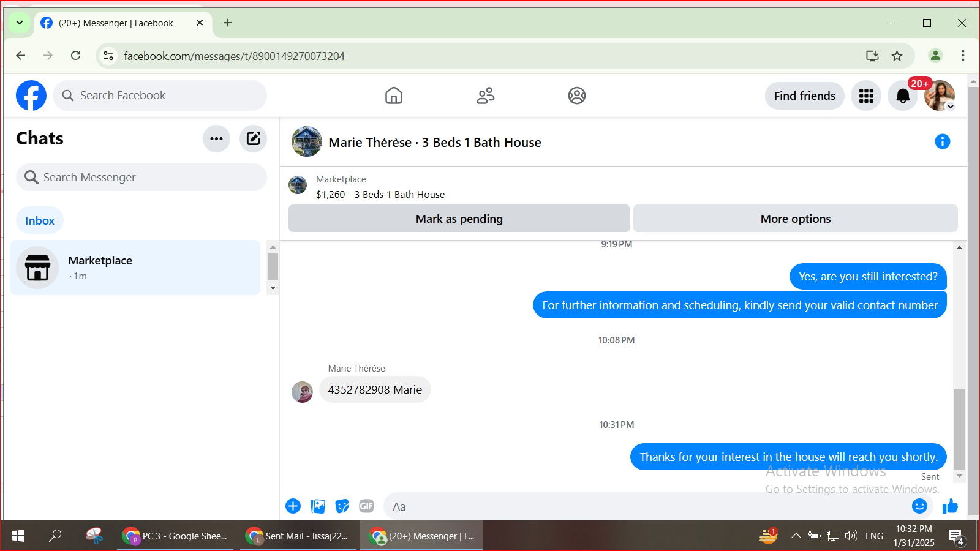Open the Marie Thérèse conversation title
980x551 pixels.
click(x=435, y=143)
